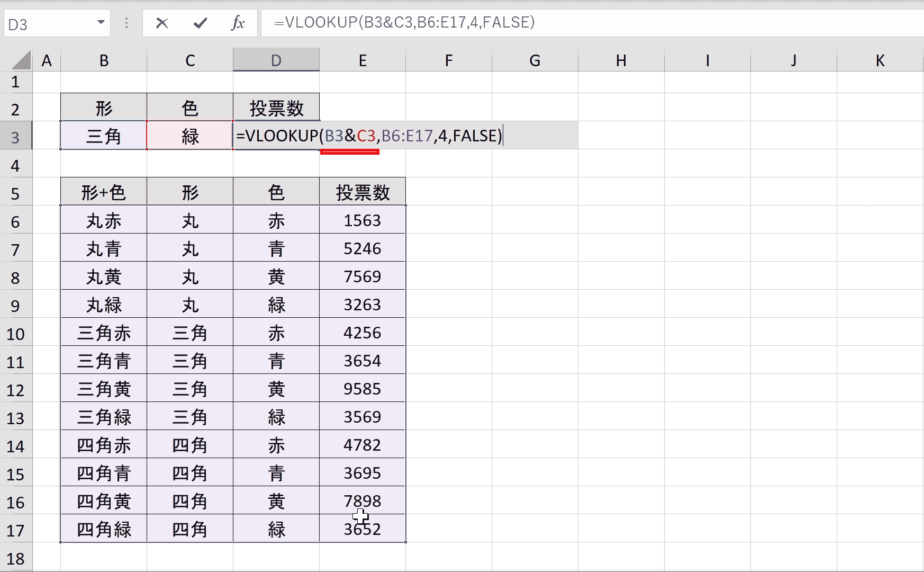Image resolution: width=924 pixels, height=572 pixels.
Task: Select column D header
Action: [276, 60]
